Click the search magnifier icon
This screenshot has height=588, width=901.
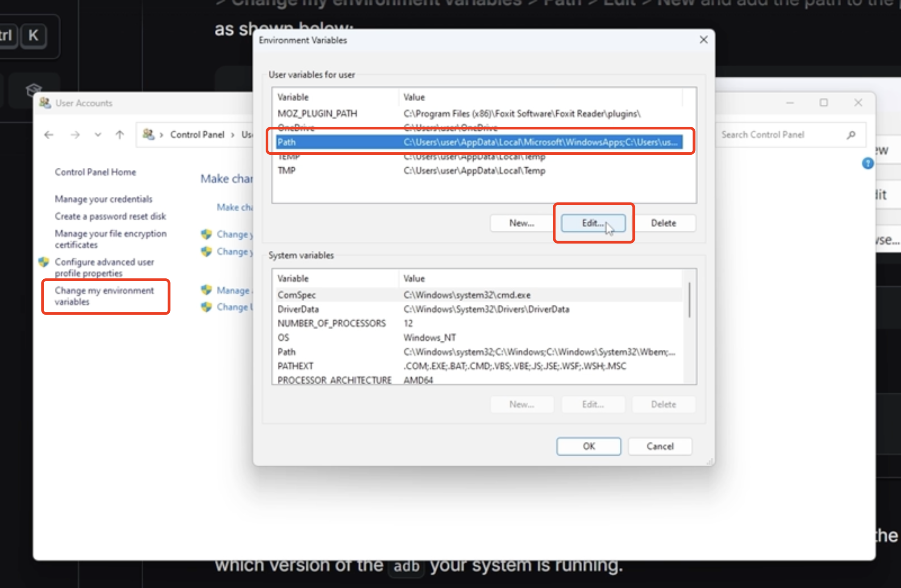coord(851,135)
